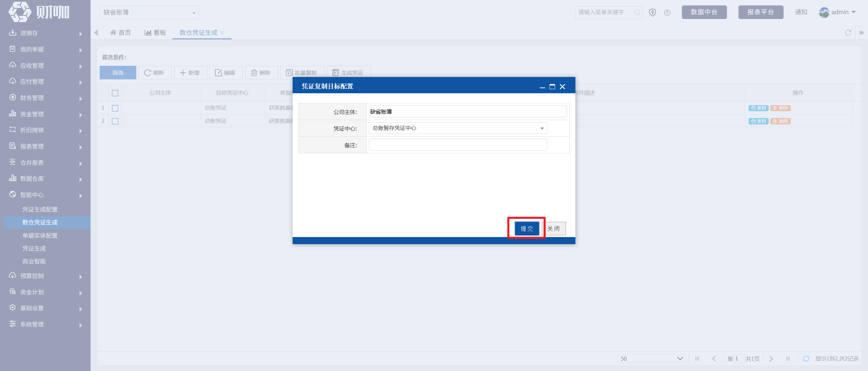Click the shield security icon in header
The width and height of the screenshot is (868, 371).
pyautogui.click(x=652, y=13)
